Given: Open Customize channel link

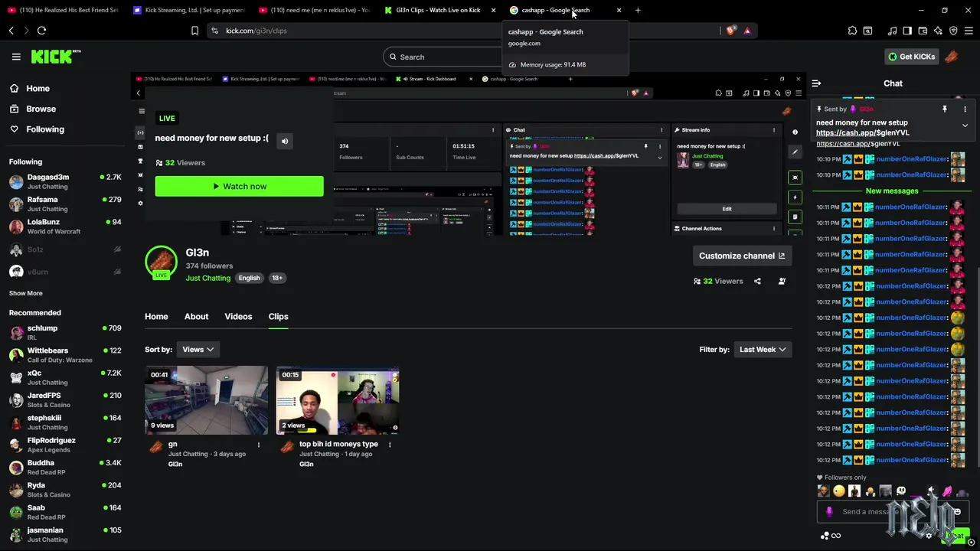Looking at the screenshot, I should (741, 256).
